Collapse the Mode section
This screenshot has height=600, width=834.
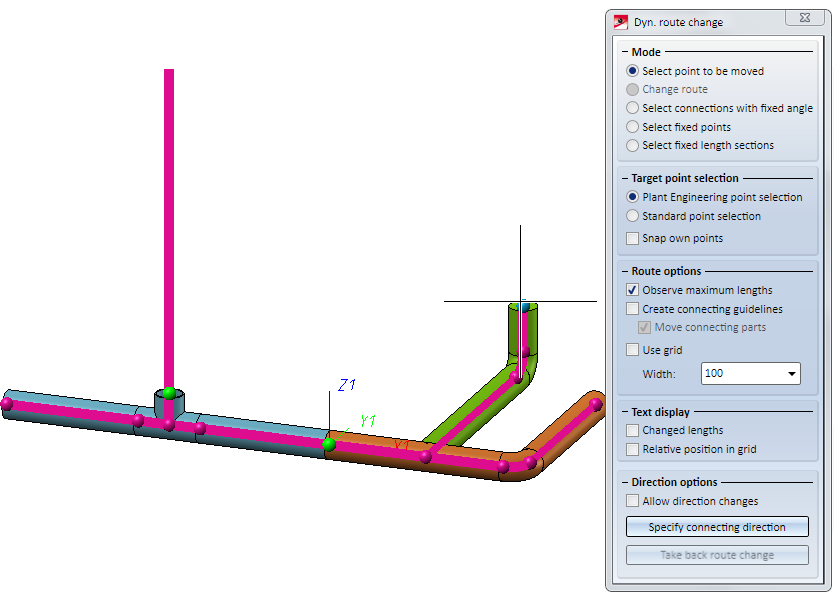coord(625,52)
